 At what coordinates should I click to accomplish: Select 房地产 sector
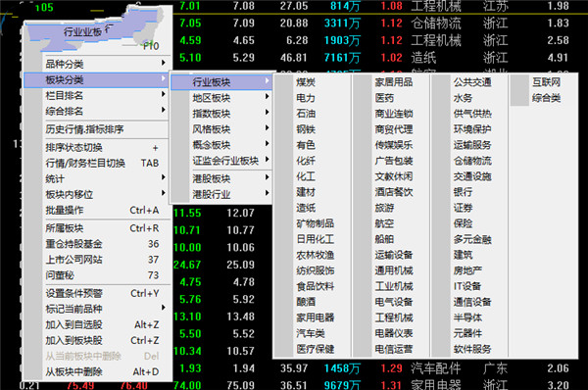pos(467,270)
